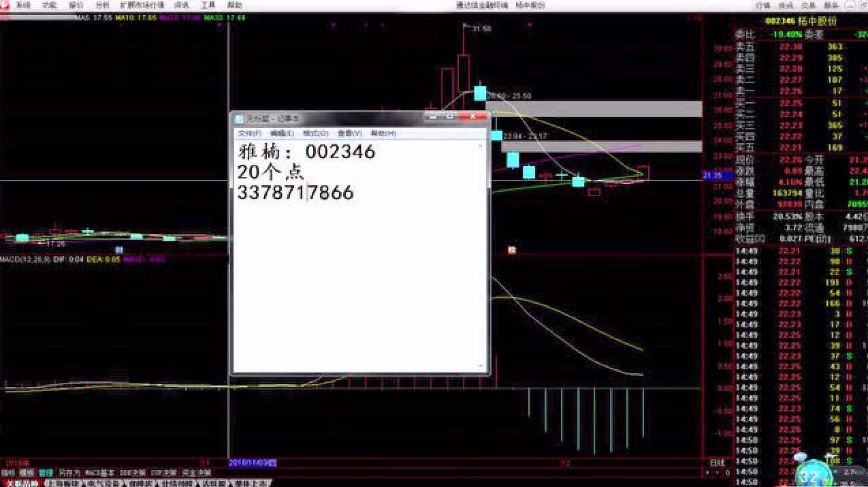Select the 资金决策 indicator tab

tap(196, 472)
